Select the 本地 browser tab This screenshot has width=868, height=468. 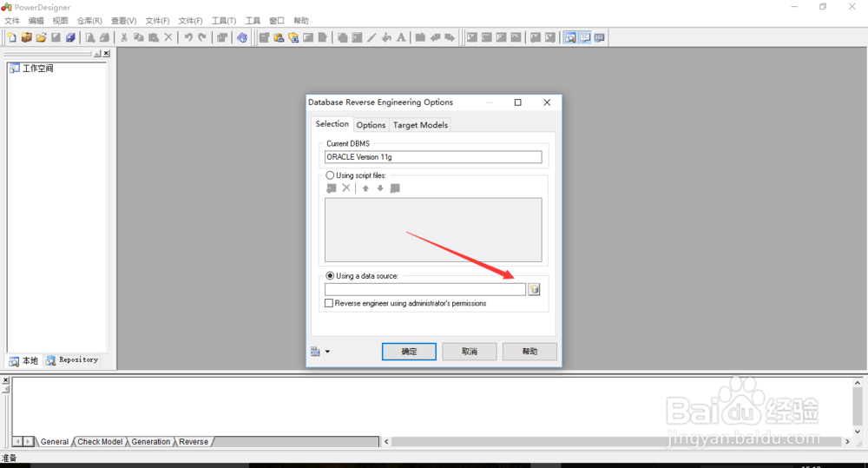click(23, 360)
